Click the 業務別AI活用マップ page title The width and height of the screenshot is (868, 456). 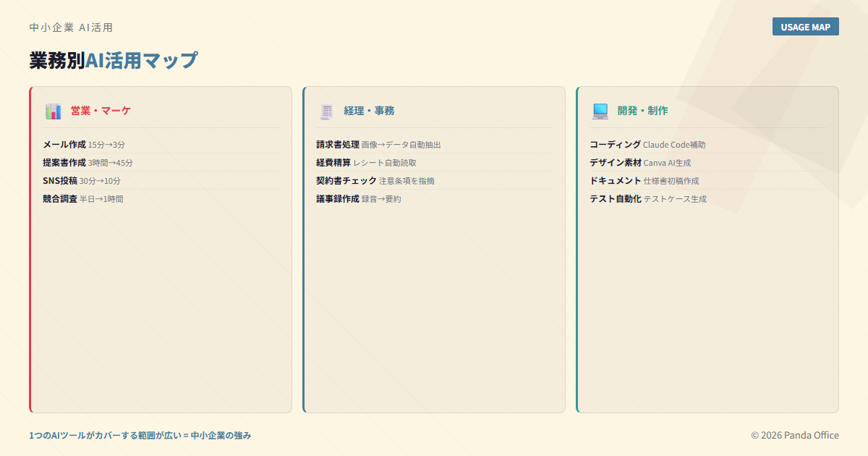(x=113, y=61)
